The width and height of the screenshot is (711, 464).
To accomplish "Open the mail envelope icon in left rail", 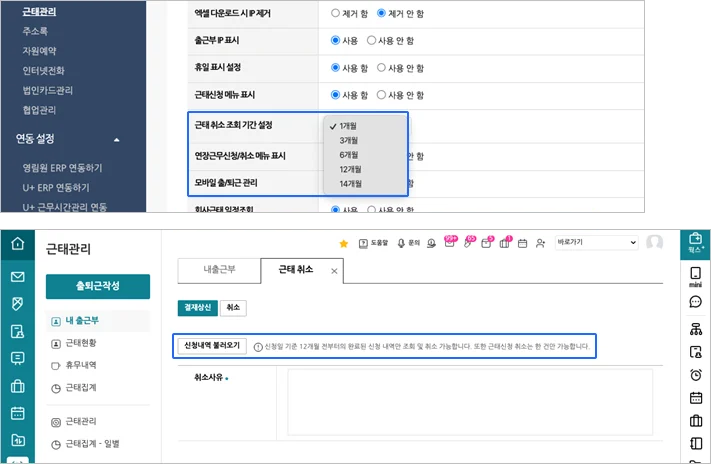I will tap(17, 277).
